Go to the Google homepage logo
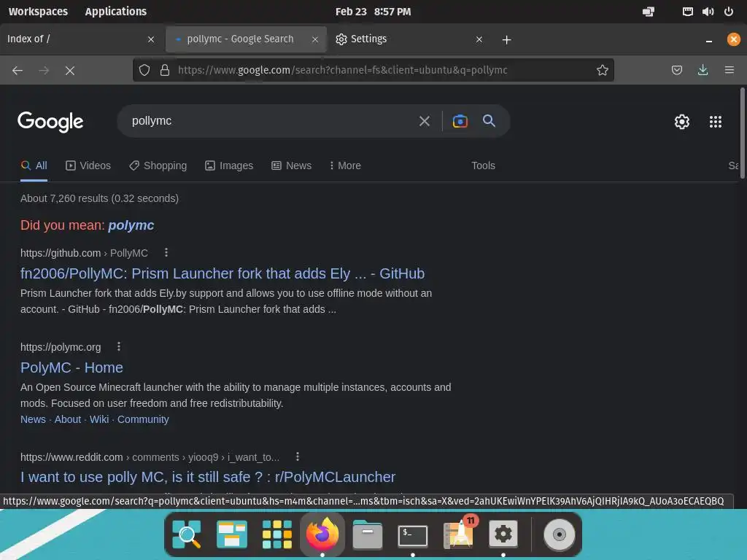 coord(50,122)
